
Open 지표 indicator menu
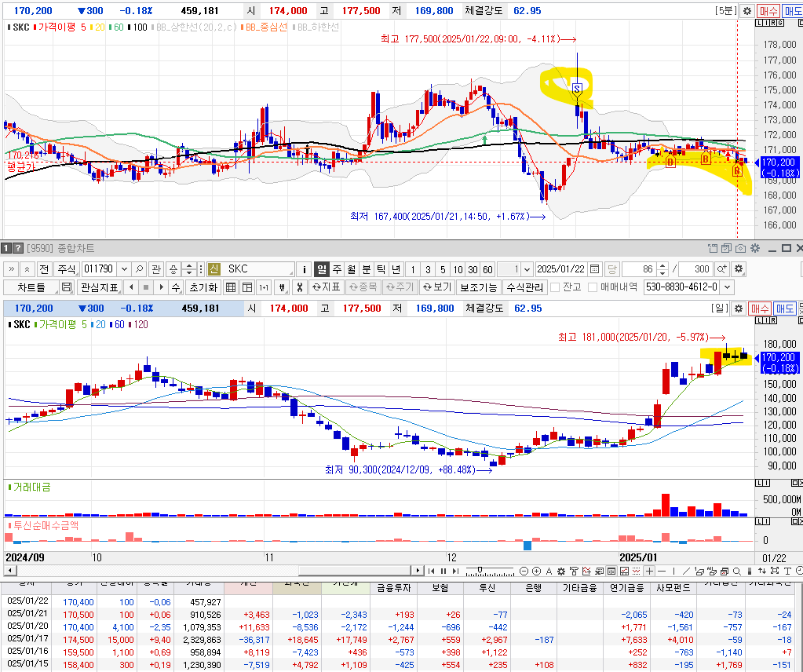[x=327, y=287]
